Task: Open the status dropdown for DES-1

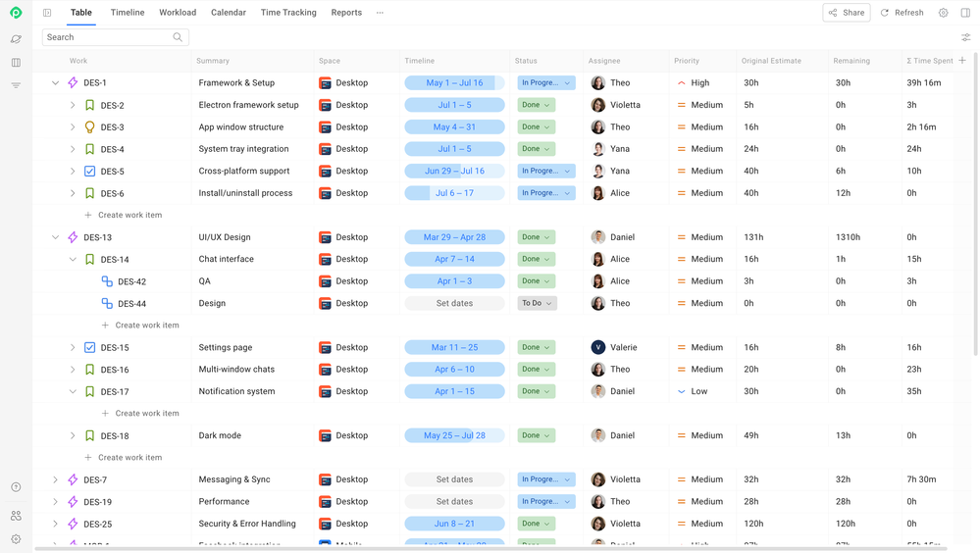Action: pyautogui.click(x=546, y=82)
